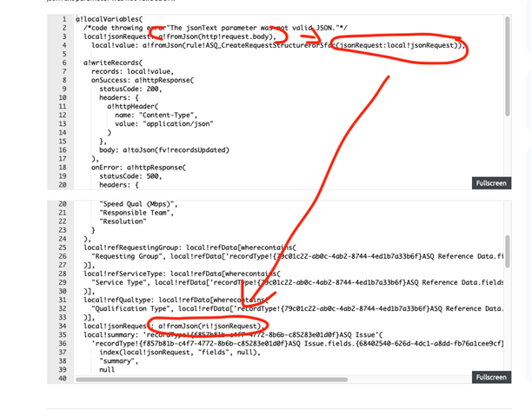Click the local!refServiceType line
The image size is (532, 416).
coord(182,274)
